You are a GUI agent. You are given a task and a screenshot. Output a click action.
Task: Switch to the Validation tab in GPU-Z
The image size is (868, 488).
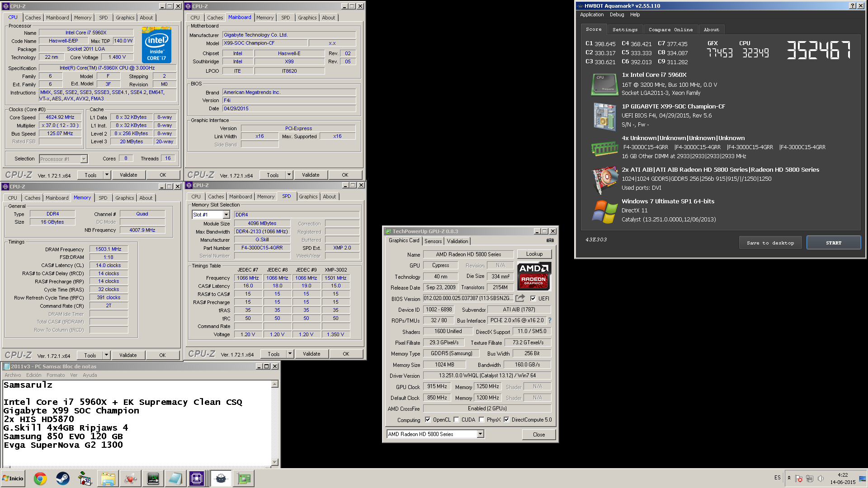(458, 241)
